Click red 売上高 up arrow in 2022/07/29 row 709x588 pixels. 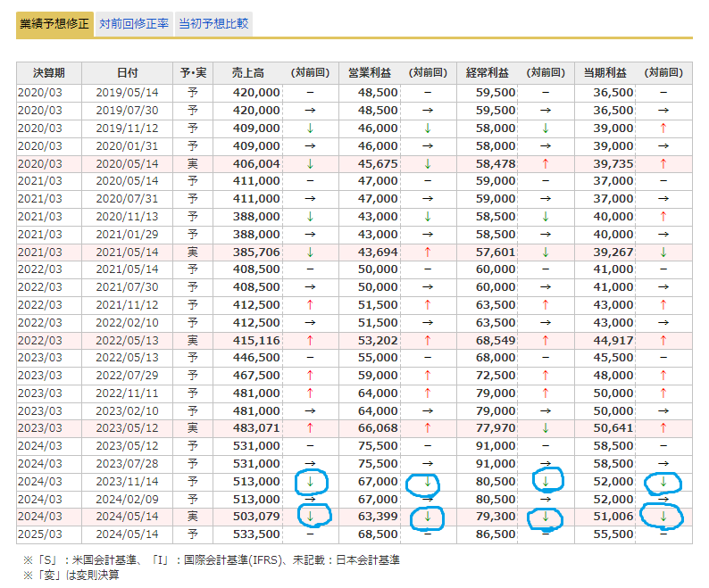pyautogui.click(x=310, y=376)
